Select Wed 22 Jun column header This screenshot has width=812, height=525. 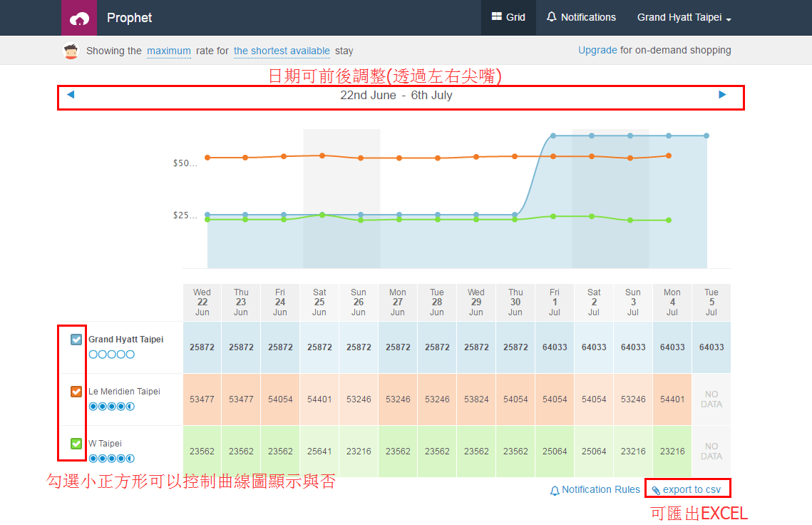[202, 302]
